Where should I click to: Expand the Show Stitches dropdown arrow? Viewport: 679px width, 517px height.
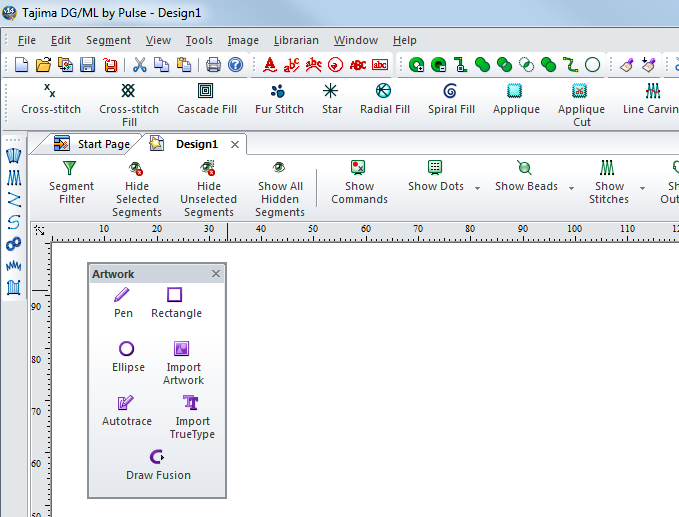641,187
